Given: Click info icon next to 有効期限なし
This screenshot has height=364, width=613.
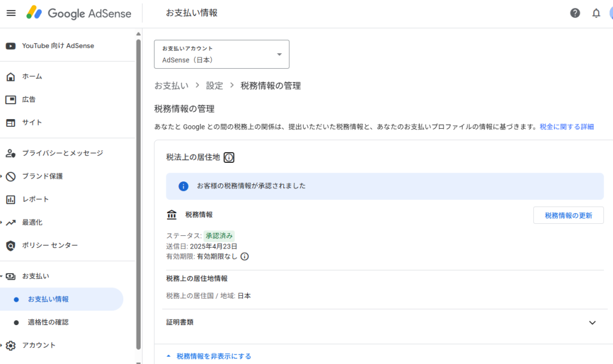Looking at the screenshot, I should coord(244,256).
